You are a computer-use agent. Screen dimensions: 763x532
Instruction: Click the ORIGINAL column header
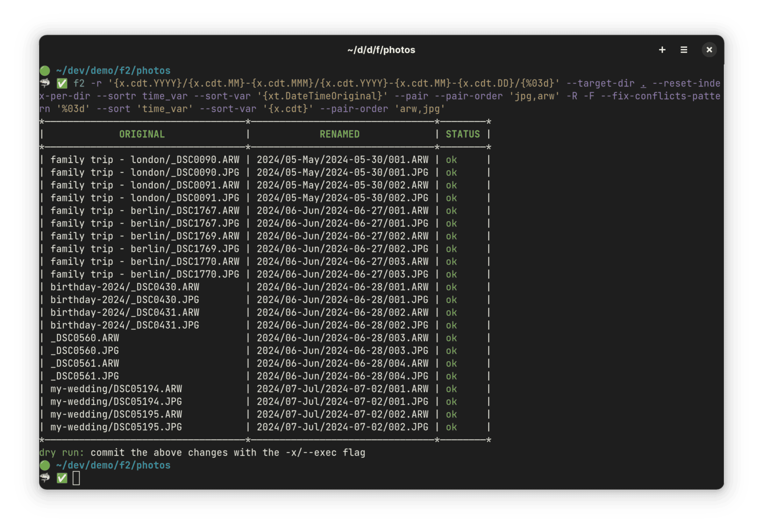(x=142, y=134)
